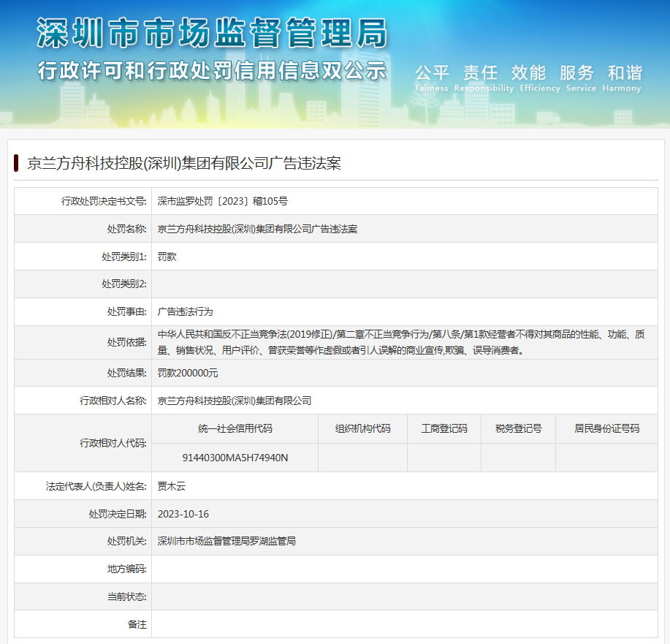Select 深圳市市场监督管理局罗湖监管局 authority value
The width and height of the screenshot is (670, 644).
click(226, 542)
